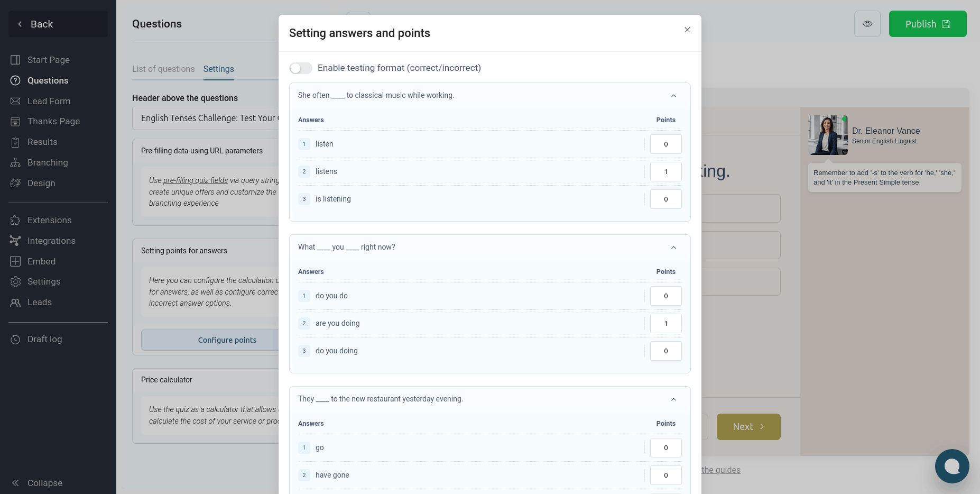
Task: Open the Thanks Page menu item
Action: [x=53, y=121]
